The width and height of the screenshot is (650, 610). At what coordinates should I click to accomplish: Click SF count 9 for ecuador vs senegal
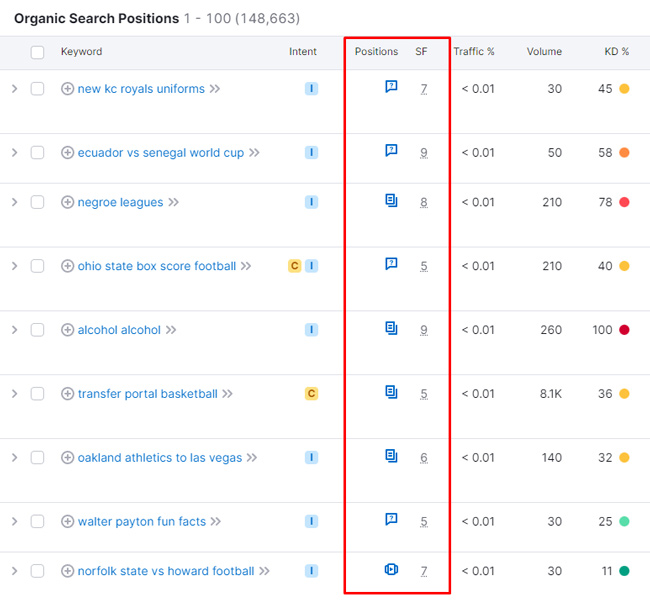coord(424,153)
